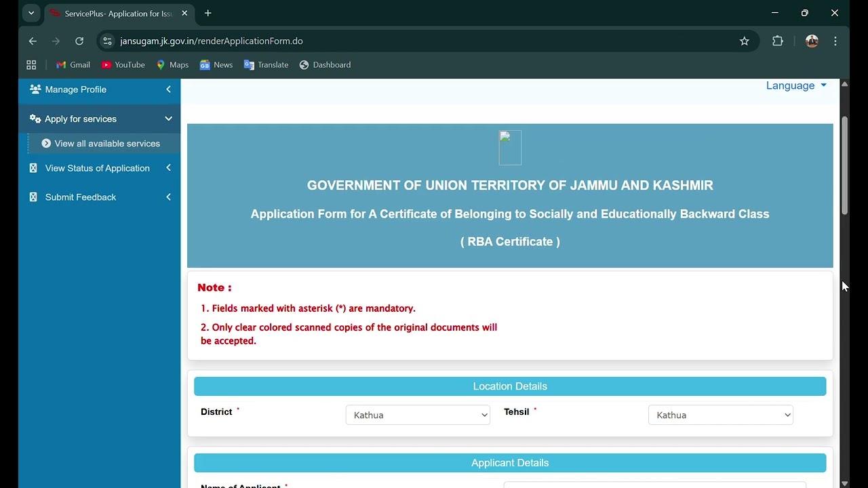
Task: Click the scrollbar up arrow
Action: (844, 83)
